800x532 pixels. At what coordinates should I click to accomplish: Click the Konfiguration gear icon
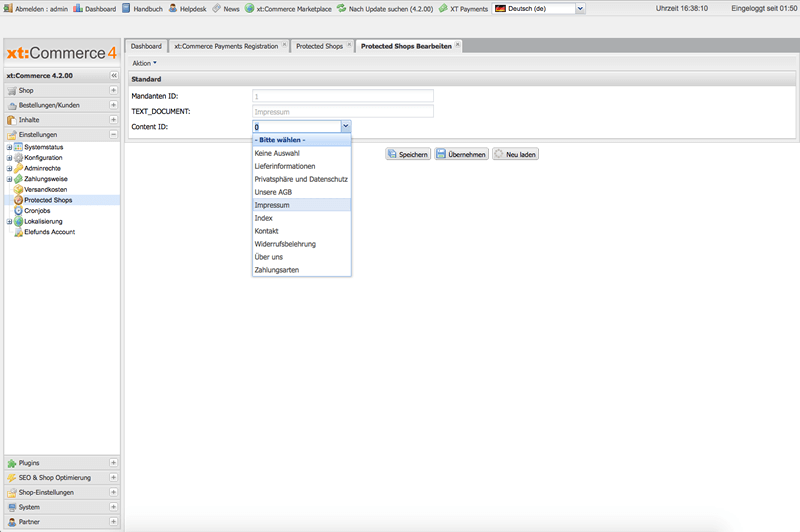[x=18, y=158]
